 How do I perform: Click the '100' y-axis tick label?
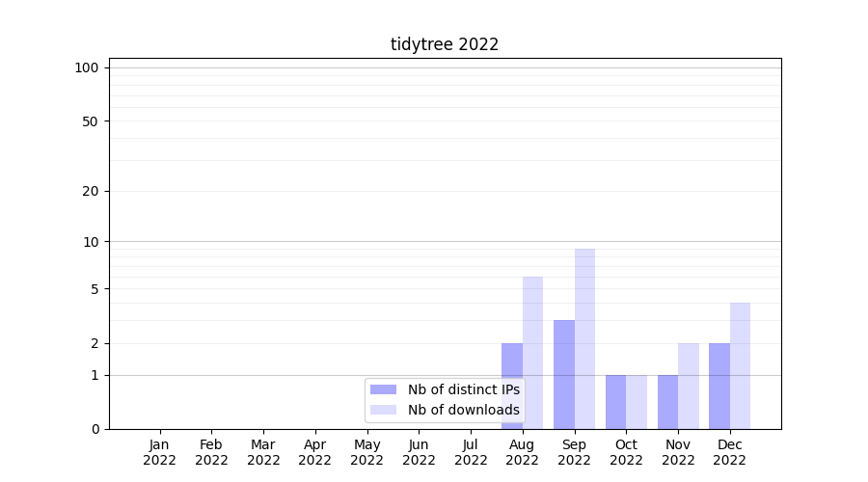tap(87, 67)
